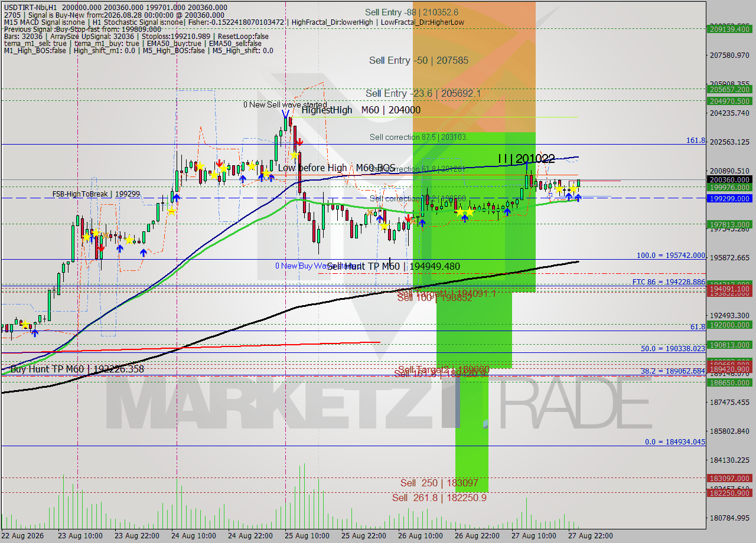Click the green price tag 204970.500
This screenshot has height=543, width=756.
731,101
